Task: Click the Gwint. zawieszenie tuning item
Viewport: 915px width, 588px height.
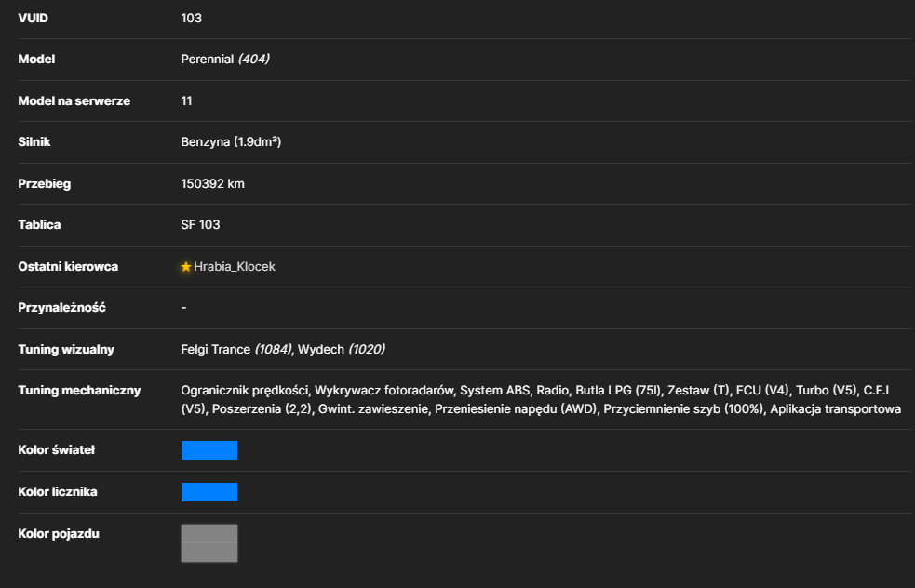Action: (x=373, y=409)
